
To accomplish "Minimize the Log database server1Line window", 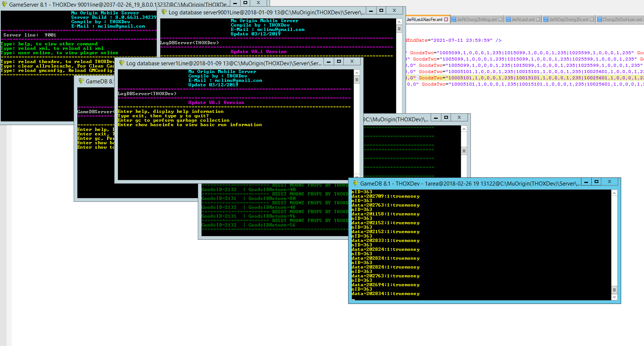I will point(328,61).
